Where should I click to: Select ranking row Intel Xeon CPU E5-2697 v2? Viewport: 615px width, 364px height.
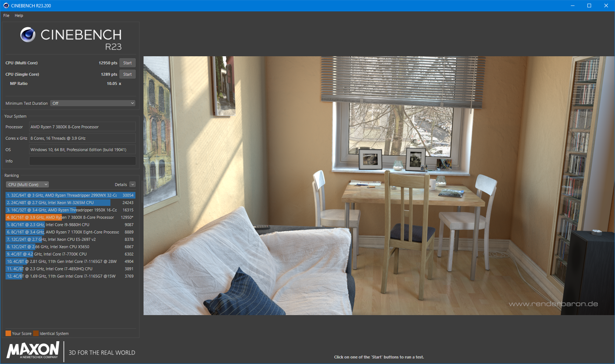click(x=70, y=239)
